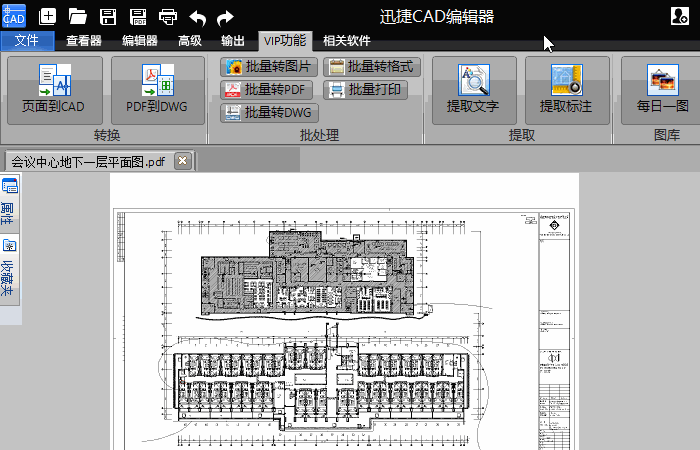Open the user account icon
The width and height of the screenshot is (700, 450).
679,16
